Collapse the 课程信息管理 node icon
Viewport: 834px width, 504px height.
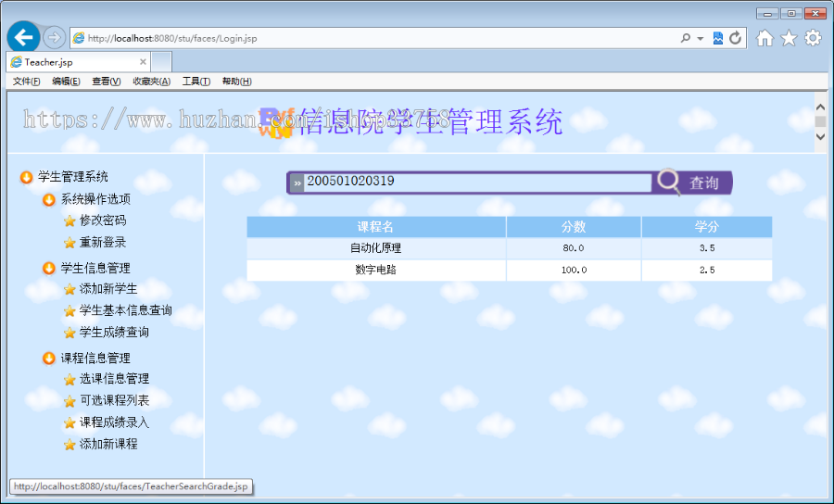coord(49,359)
